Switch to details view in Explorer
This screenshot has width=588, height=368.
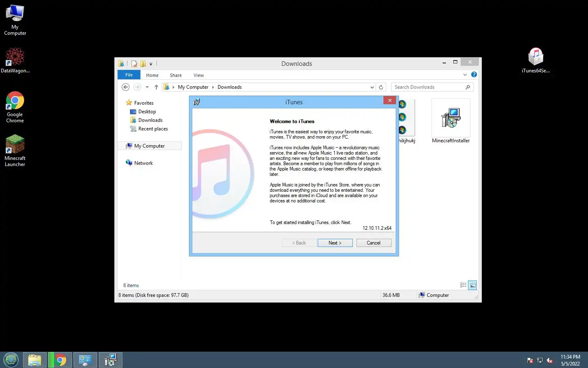pos(463,285)
